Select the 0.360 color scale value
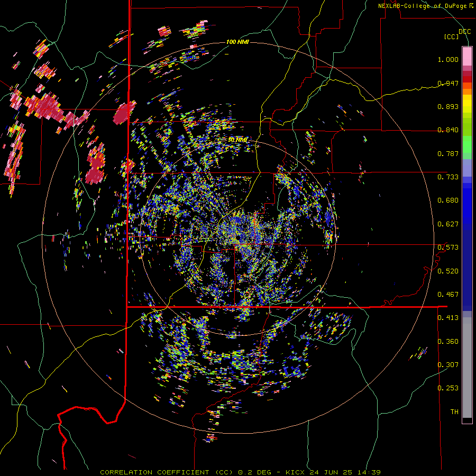The width and height of the screenshot is (476, 476). 448,342
